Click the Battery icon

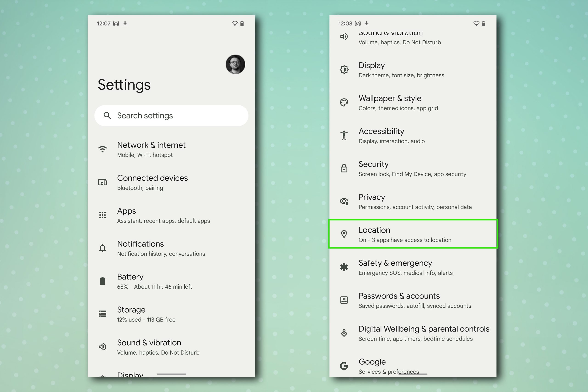(x=102, y=281)
